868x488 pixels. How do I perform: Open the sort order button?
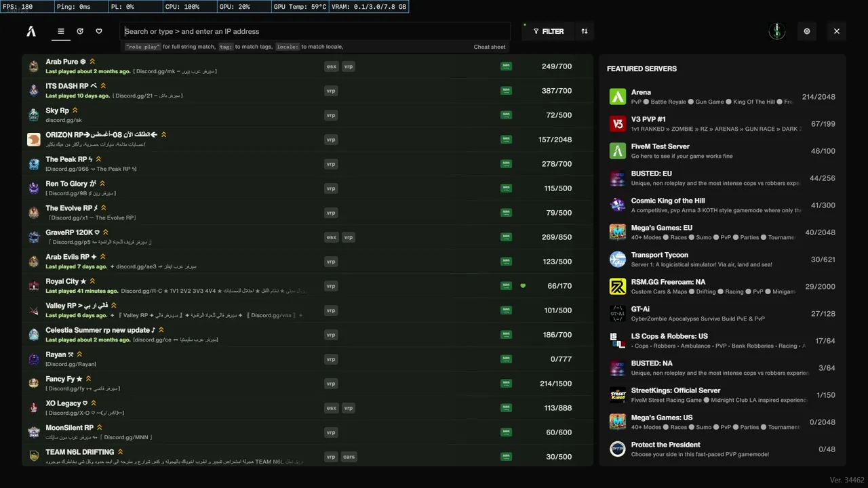(x=585, y=31)
